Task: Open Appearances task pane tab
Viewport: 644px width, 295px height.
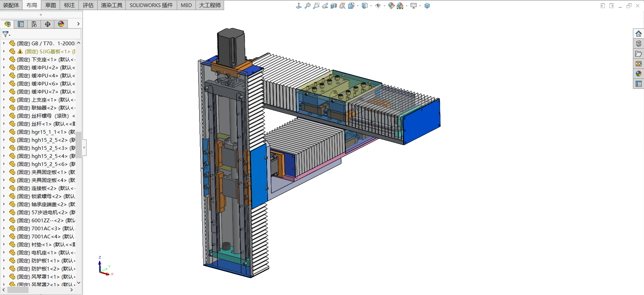Action: point(639,74)
